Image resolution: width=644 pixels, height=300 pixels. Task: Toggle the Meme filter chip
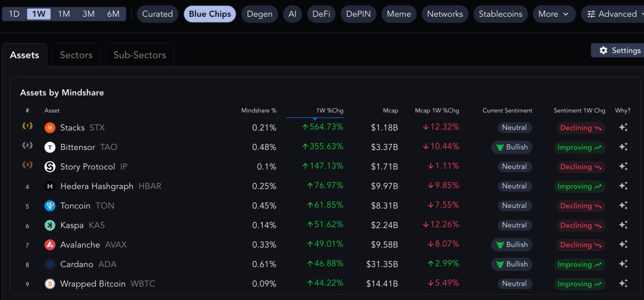(399, 14)
